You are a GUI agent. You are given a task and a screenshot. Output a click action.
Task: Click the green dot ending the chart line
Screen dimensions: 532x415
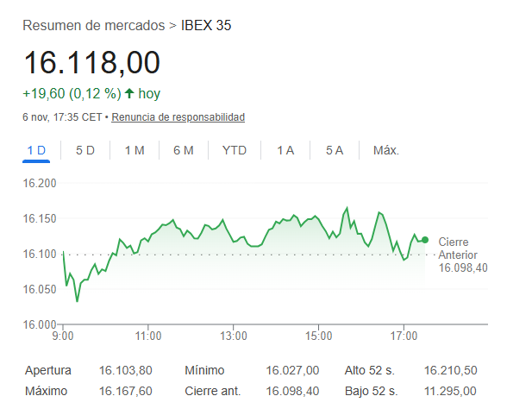click(425, 240)
